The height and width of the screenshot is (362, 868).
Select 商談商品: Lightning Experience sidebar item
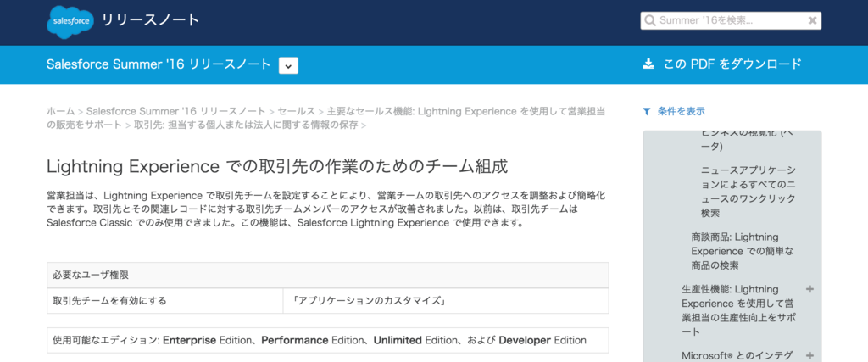coord(743,251)
